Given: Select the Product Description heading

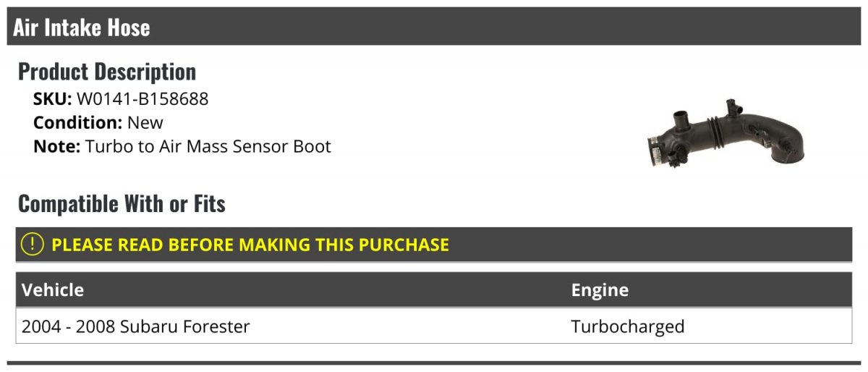Looking at the screenshot, I should coord(107,72).
